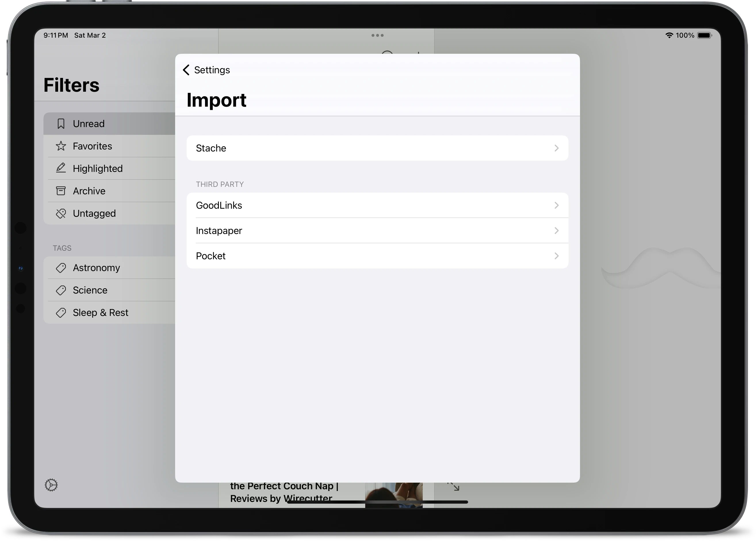
Task: Click the Astronomy tag icon
Action: [x=61, y=268]
